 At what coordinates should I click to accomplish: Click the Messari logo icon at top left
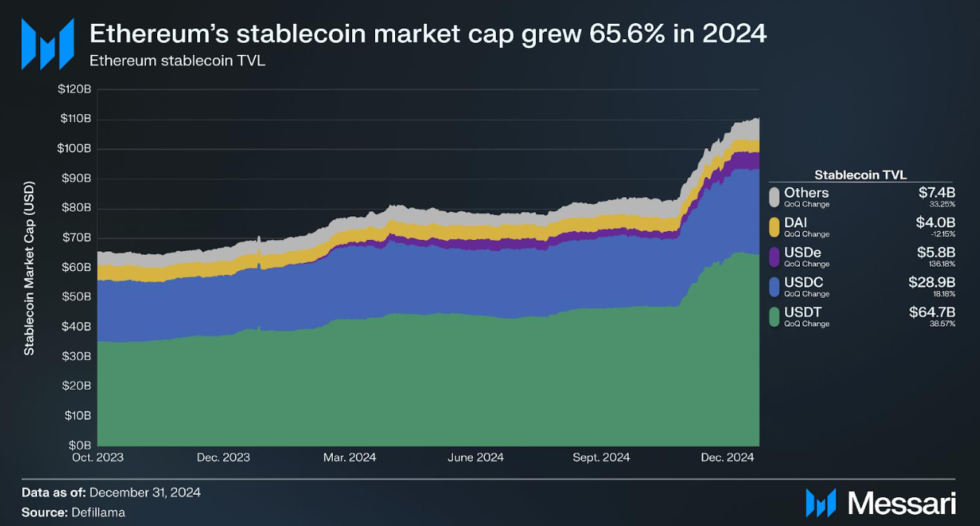coord(47,44)
